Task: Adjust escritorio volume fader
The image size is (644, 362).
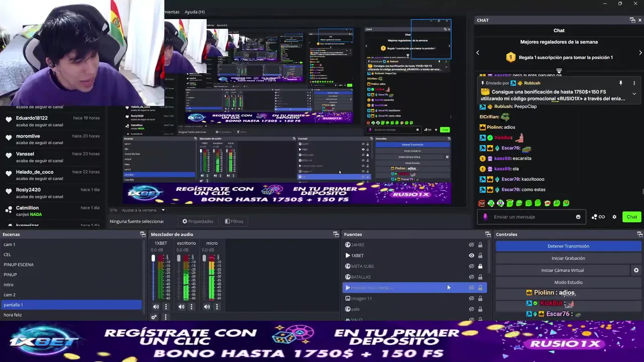Action: 179,258
